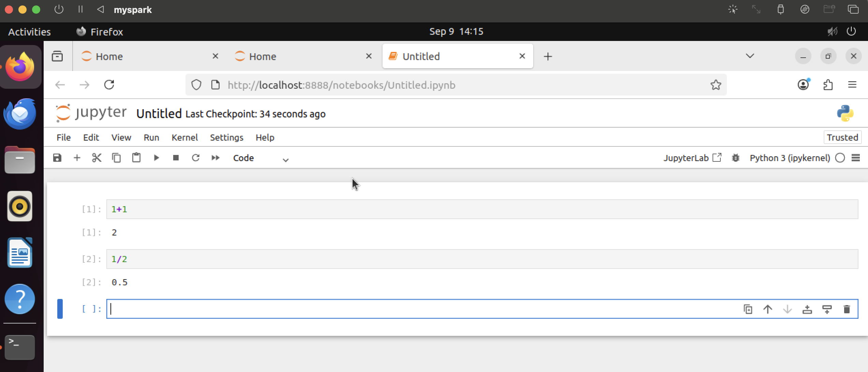Expand the Firefox list all tabs chevron
Image resolution: width=868 pixels, height=372 pixels.
(750, 56)
